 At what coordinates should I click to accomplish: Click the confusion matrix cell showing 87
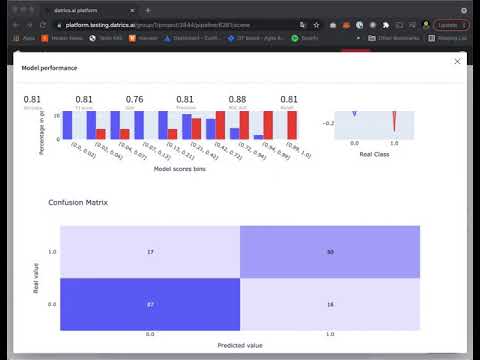150,304
